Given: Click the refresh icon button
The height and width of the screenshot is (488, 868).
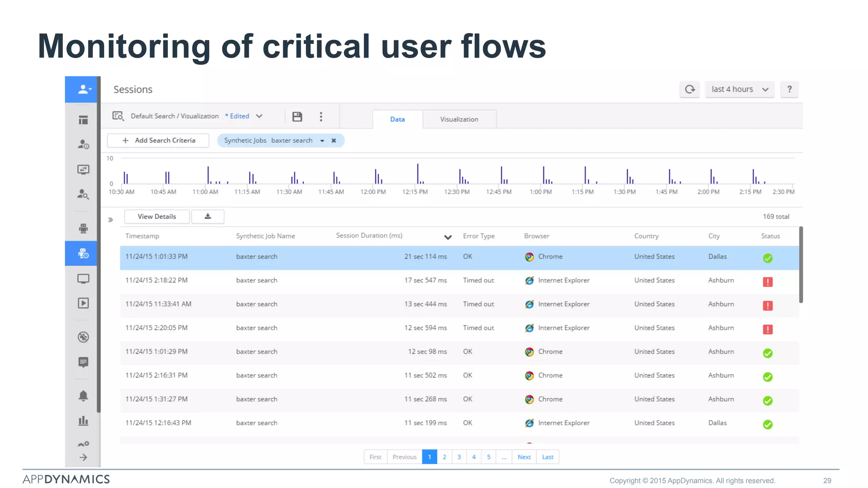Looking at the screenshot, I should 690,89.
